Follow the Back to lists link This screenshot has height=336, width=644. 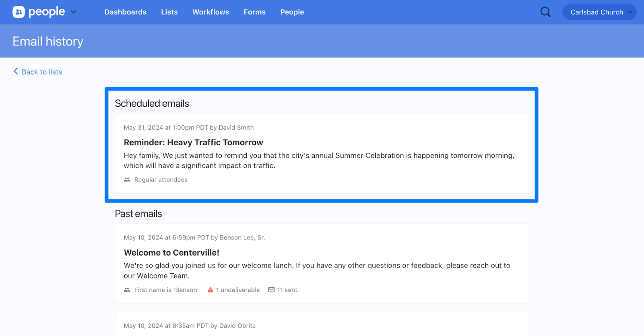coord(42,72)
